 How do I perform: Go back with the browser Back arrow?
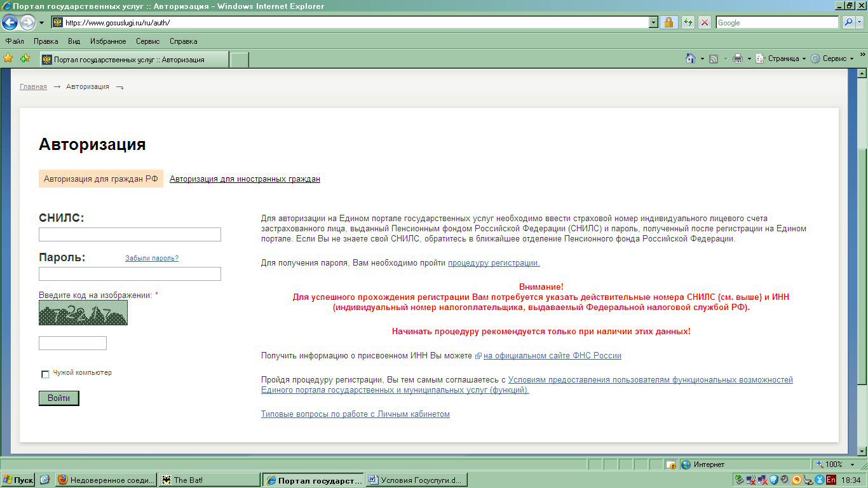click(10, 22)
